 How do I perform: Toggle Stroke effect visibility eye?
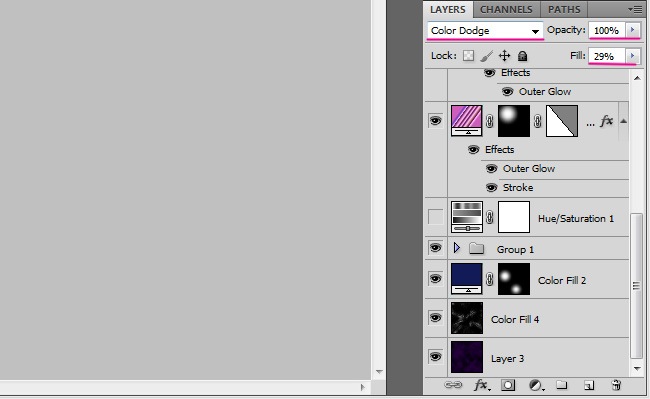(491, 188)
